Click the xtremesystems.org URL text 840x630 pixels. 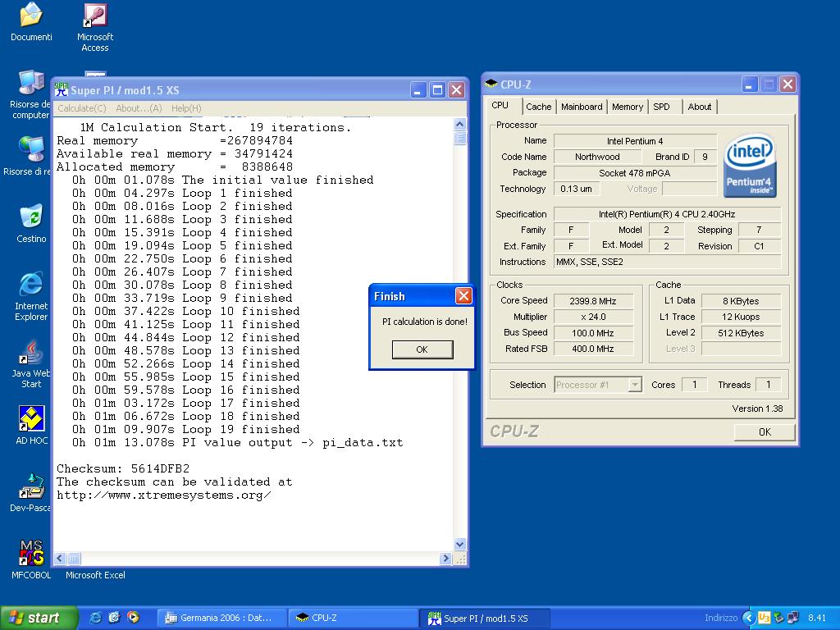(x=164, y=495)
